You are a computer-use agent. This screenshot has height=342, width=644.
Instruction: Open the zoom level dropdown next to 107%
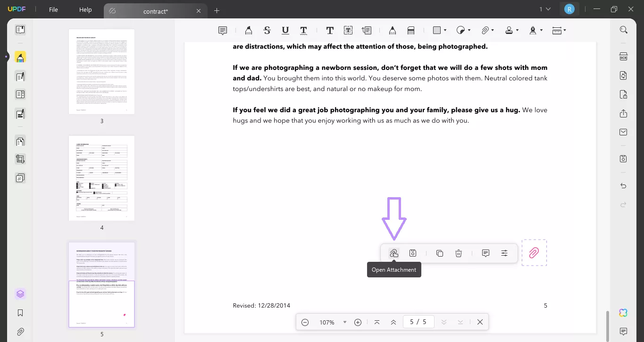(x=345, y=322)
